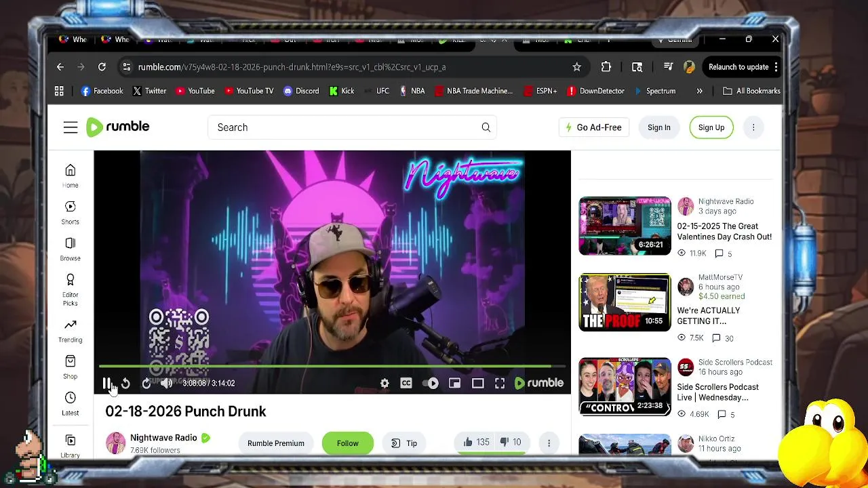Click the Rumble logo in the header
The width and height of the screenshot is (868, 488).
pyautogui.click(x=118, y=127)
